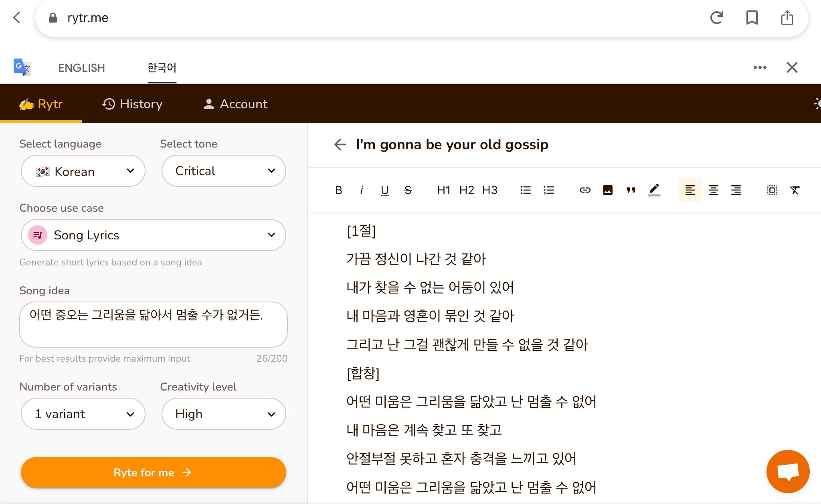The image size is (821, 504).
Task: Open the Song Lyrics use case dropdown
Action: (153, 235)
